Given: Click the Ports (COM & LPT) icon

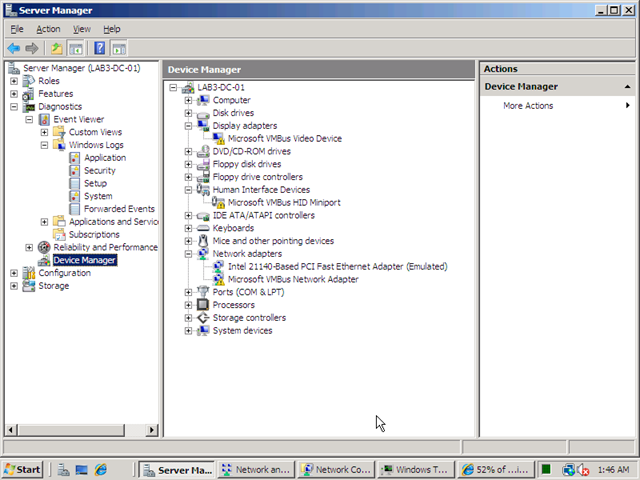Looking at the screenshot, I should [x=203, y=292].
